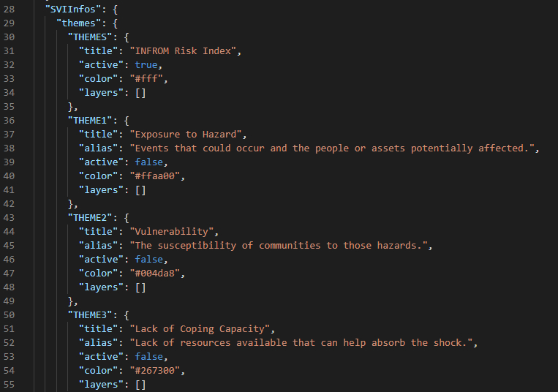Click the true value on line 32
The image size is (558, 392).
[x=146, y=65]
